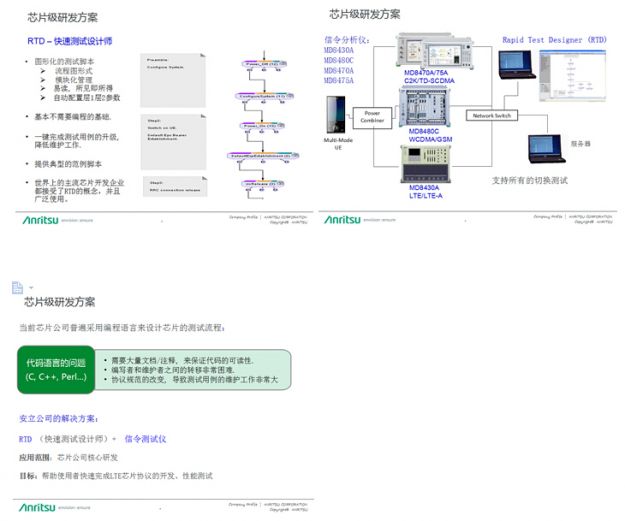Click the MD8480C WCDMA/GSM caption
The height and width of the screenshot is (521, 625).
[x=430, y=135]
